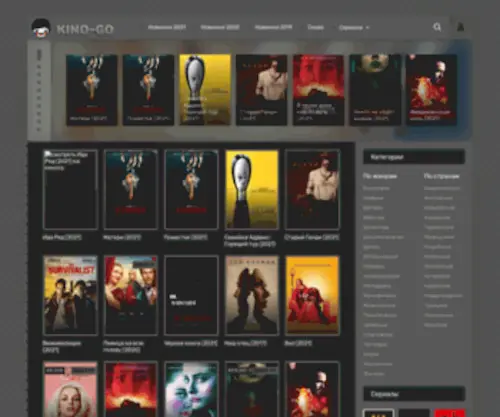Click the Сериалы sidebar section header
The image size is (500, 417).
pyautogui.click(x=414, y=394)
